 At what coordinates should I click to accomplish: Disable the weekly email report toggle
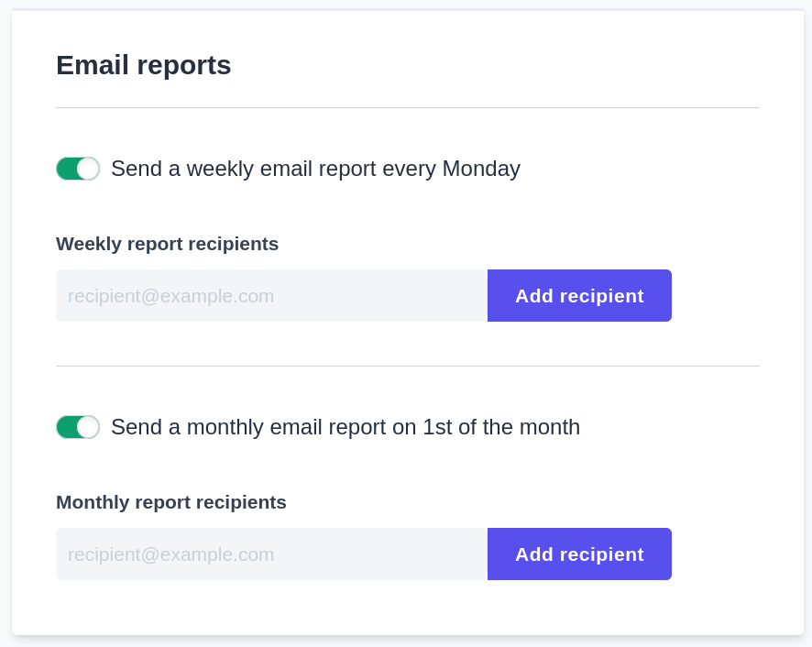click(78, 169)
